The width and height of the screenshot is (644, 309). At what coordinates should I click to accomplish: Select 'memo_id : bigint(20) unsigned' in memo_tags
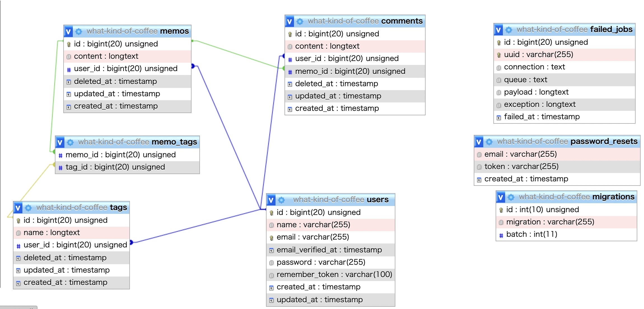pos(127,155)
